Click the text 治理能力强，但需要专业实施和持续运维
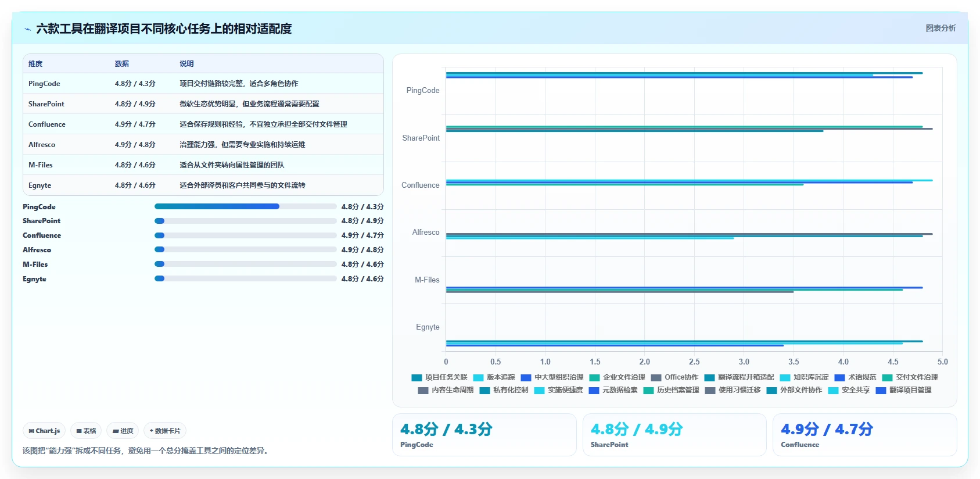Image resolution: width=980 pixels, height=479 pixels. [242, 145]
